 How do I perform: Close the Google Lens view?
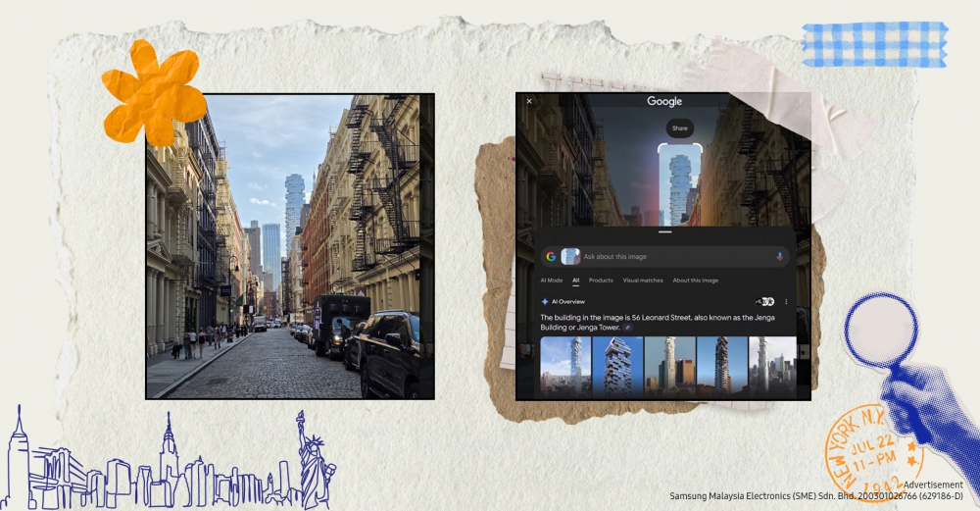pyautogui.click(x=529, y=101)
